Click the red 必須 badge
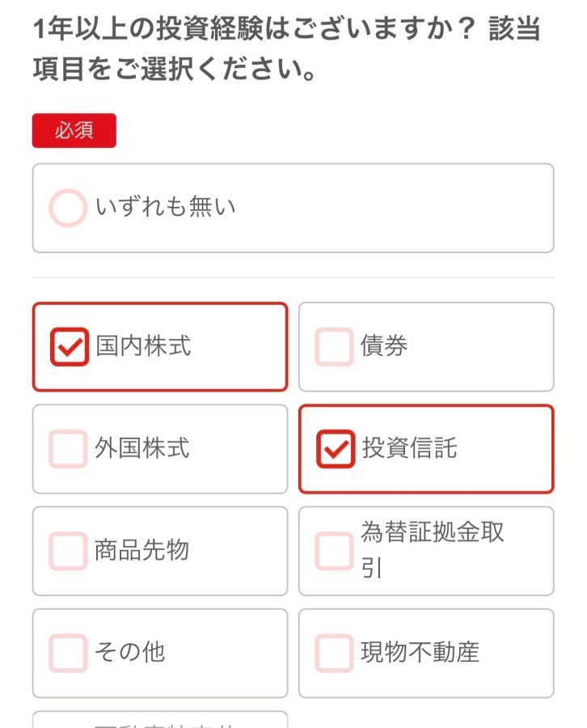The height and width of the screenshot is (728, 587). coord(74,131)
